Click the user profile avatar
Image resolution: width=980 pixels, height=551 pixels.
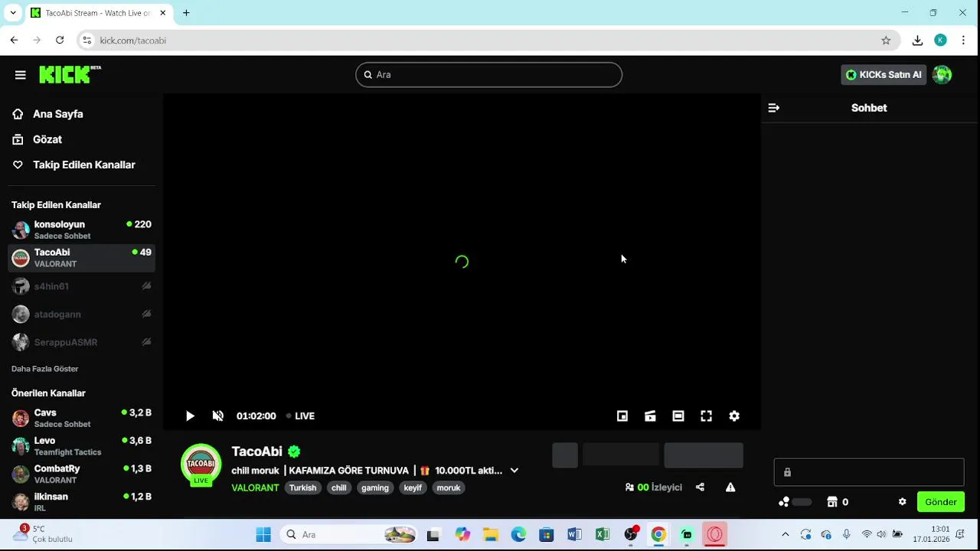[x=942, y=74]
